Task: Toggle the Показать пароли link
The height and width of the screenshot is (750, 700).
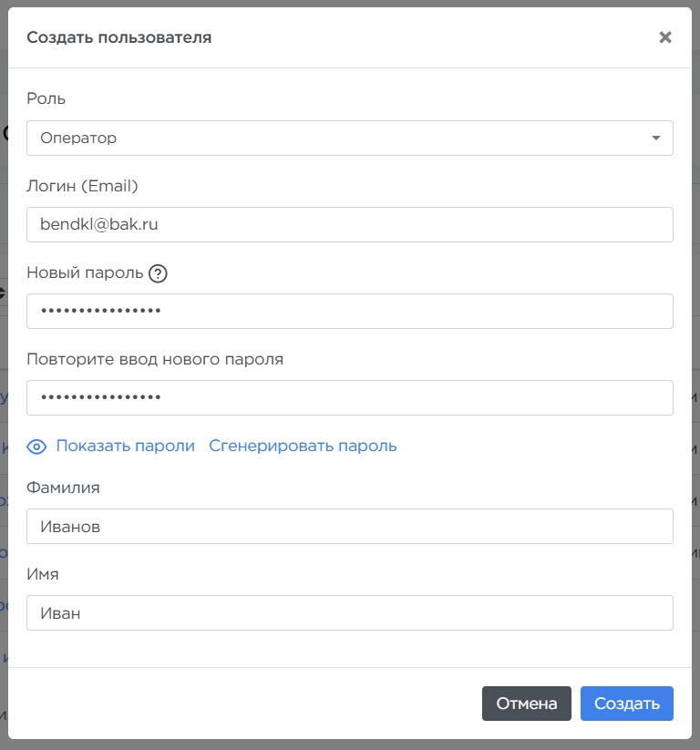Action: (x=125, y=446)
